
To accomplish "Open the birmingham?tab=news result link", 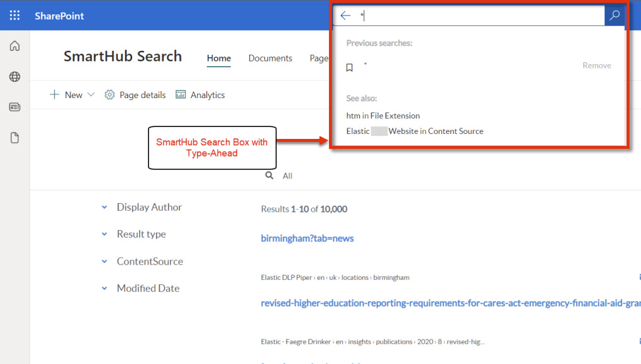I will 307,238.
